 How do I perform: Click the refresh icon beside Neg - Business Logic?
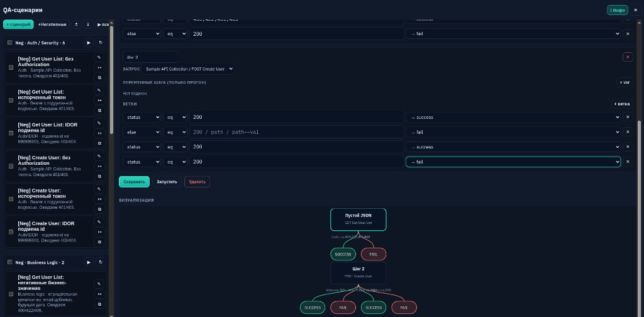[100, 262]
